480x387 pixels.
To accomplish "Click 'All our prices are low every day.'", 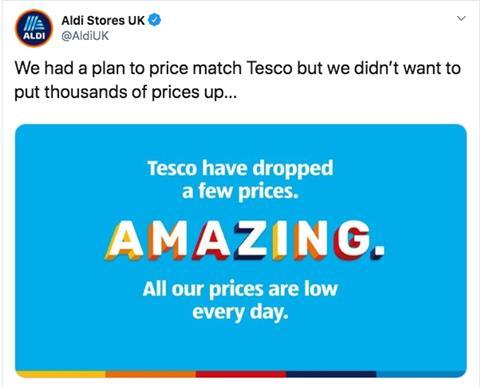I will 240,300.
